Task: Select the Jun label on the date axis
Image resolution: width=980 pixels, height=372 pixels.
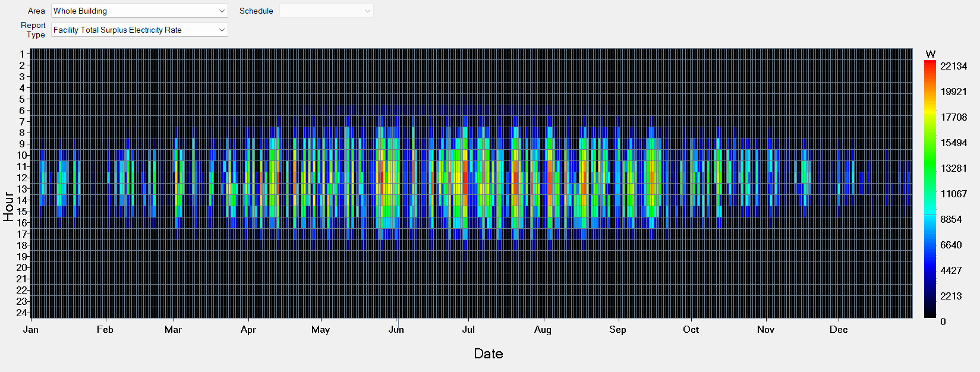Action: [x=396, y=329]
